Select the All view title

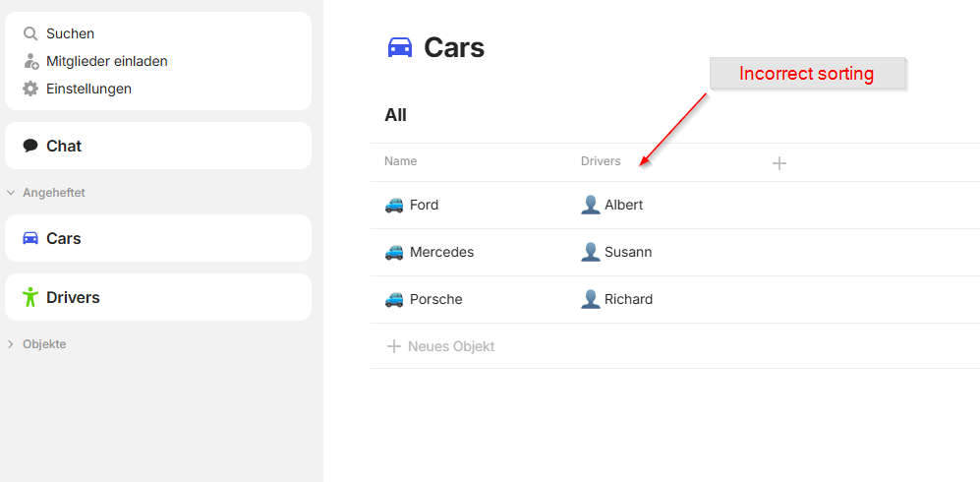click(x=395, y=115)
